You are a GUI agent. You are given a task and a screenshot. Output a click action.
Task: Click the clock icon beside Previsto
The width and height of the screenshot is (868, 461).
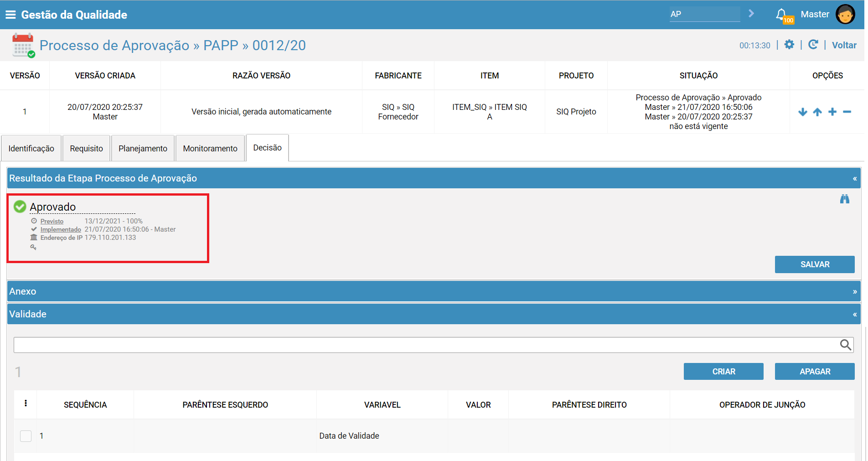[x=34, y=221]
